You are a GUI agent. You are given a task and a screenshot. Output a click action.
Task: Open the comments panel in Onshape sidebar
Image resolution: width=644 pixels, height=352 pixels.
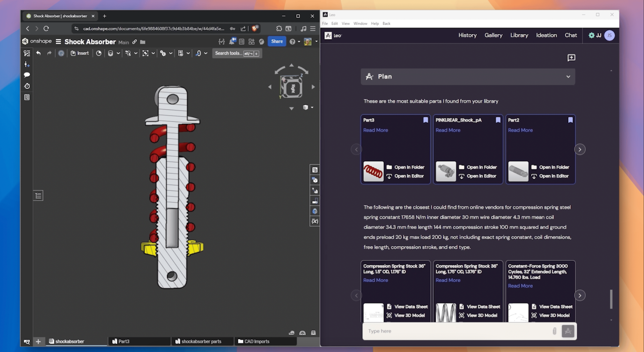[x=27, y=75]
